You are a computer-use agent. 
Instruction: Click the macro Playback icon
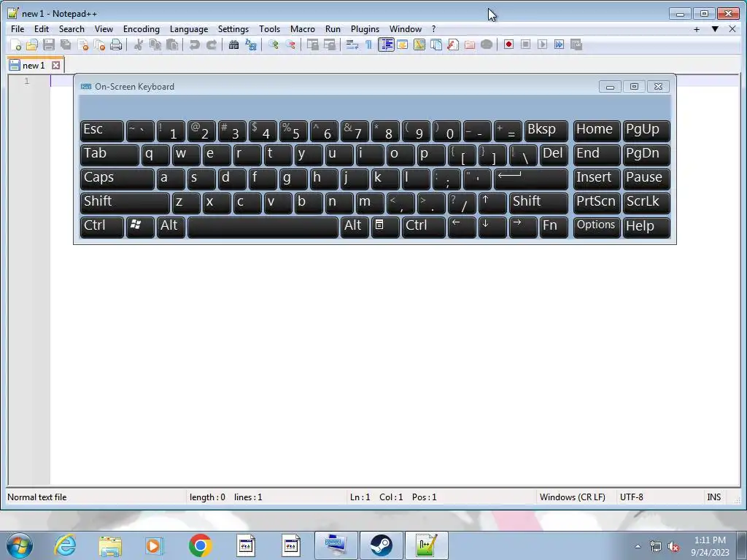click(x=542, y=44)
